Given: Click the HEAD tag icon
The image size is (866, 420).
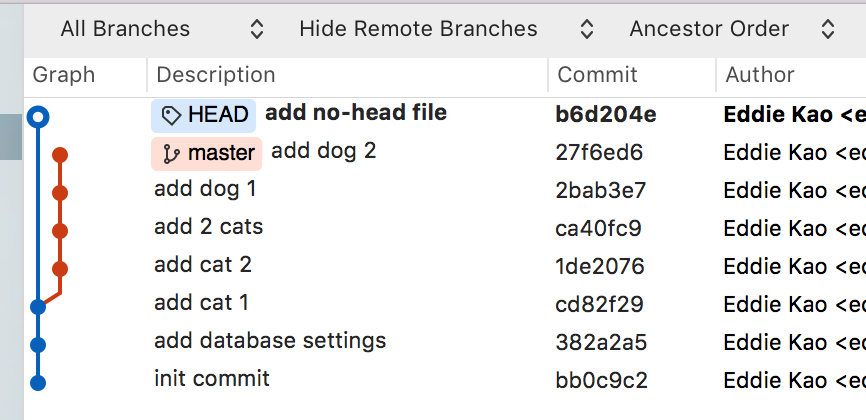Looking at the screenshot, I should 172,116.
